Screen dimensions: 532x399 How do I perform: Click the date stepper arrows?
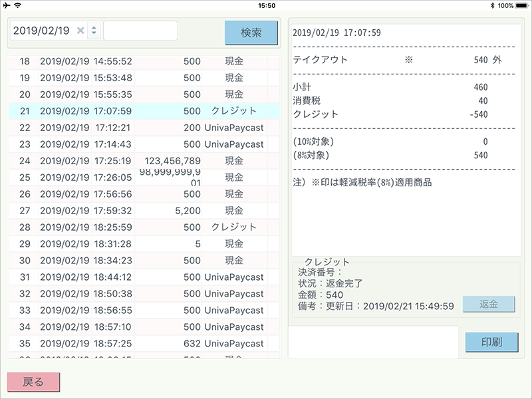coord(94,31)
